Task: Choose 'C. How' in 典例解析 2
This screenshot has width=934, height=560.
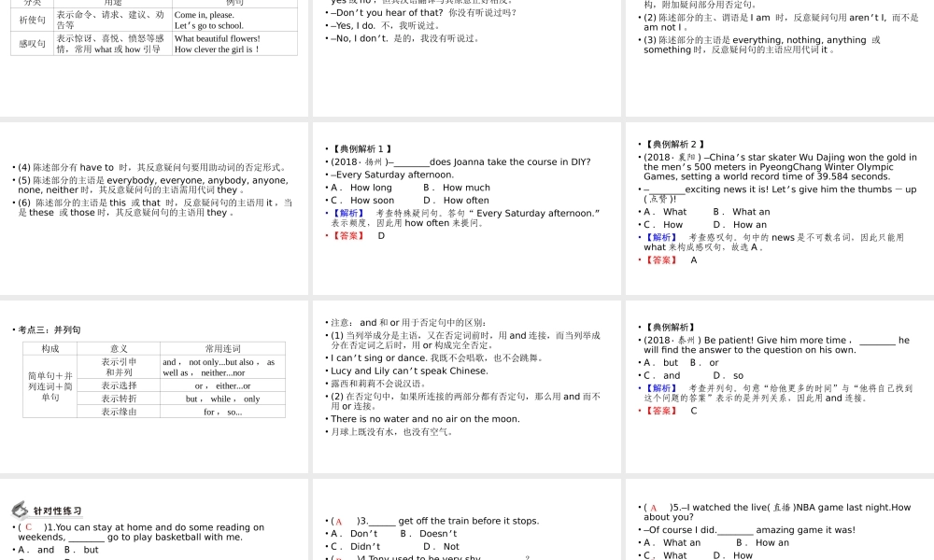Action: (663, 224)
